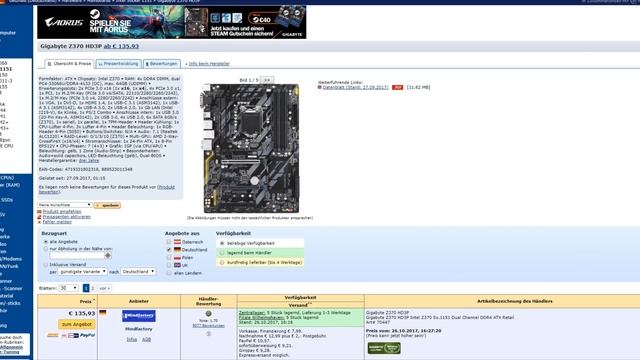Click the German flag beside Mindfactory offer

point(103,313)
